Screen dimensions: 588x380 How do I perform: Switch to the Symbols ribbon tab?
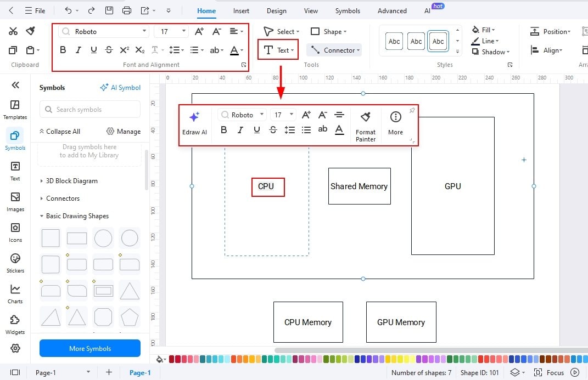347,10
